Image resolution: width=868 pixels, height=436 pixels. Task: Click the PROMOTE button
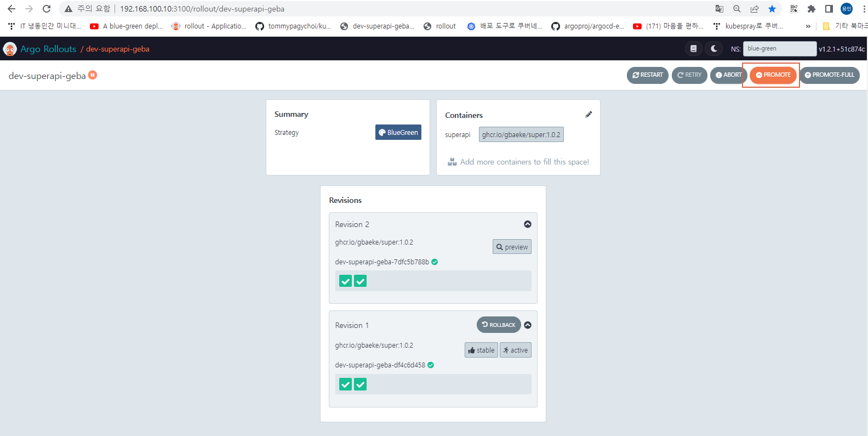click(773, 75)
